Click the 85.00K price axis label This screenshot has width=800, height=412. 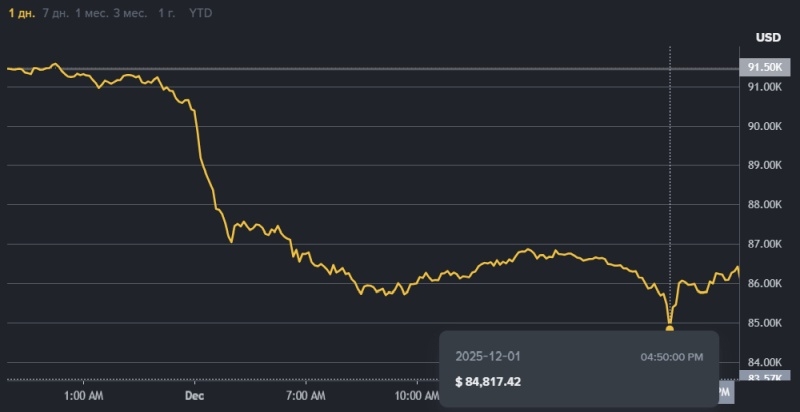(764, 323)
